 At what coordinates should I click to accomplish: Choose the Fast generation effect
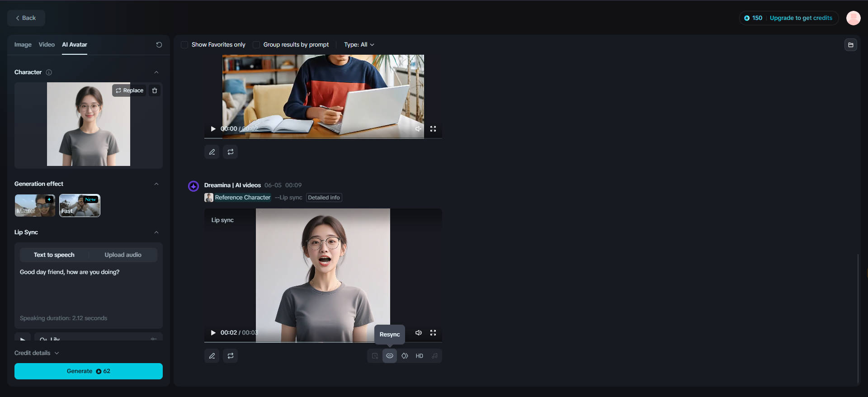coord(80,205)
